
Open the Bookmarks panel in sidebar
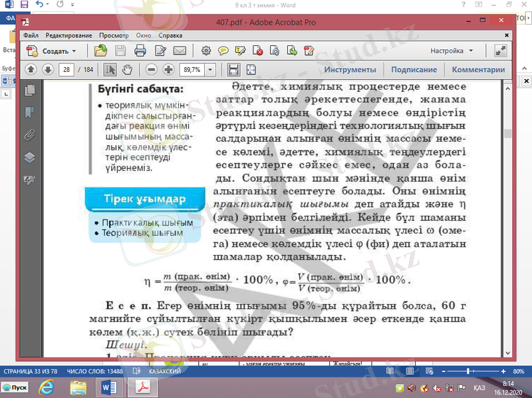[29, 112]
